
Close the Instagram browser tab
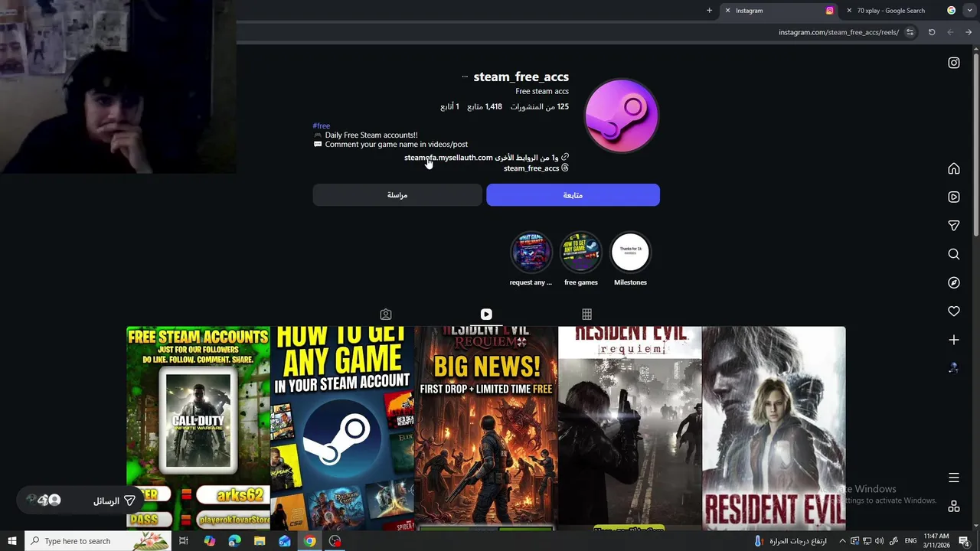coord(727,11)
